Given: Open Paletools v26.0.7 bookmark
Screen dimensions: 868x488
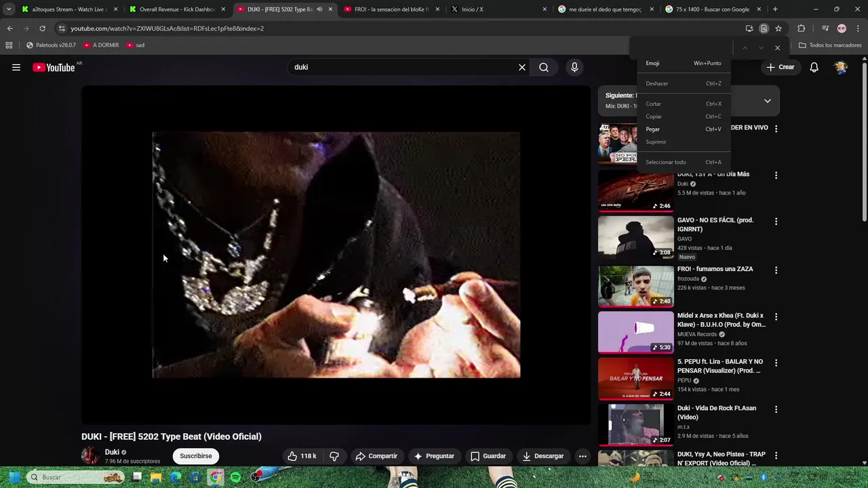Looking at the screenshot, I should 51,45.
